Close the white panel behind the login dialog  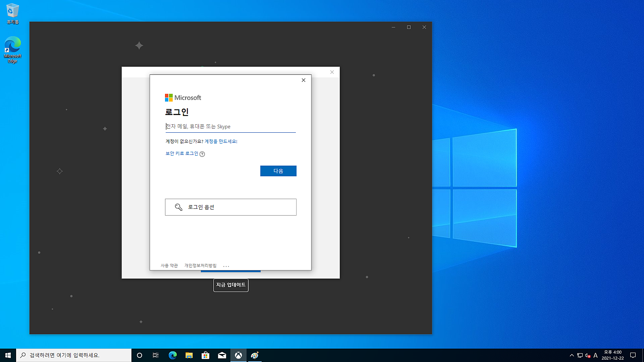pyautogui.click(x=332, y=72)
